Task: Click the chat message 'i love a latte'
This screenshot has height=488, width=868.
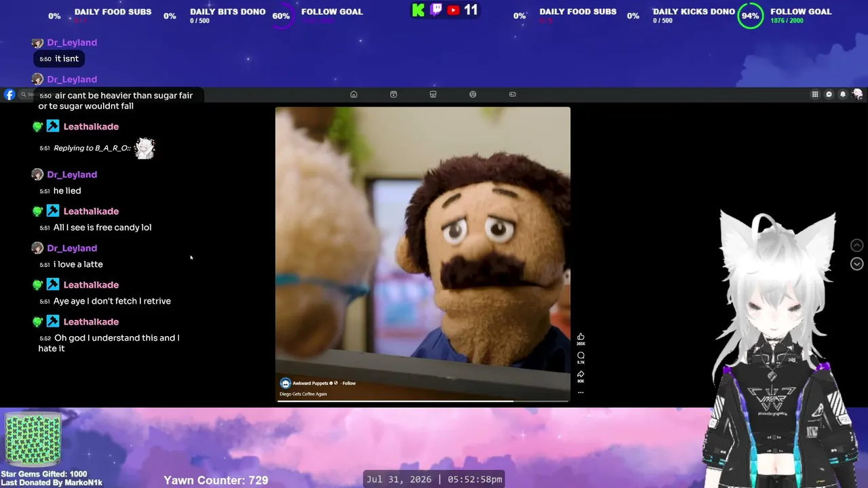Action: point(78,264)
